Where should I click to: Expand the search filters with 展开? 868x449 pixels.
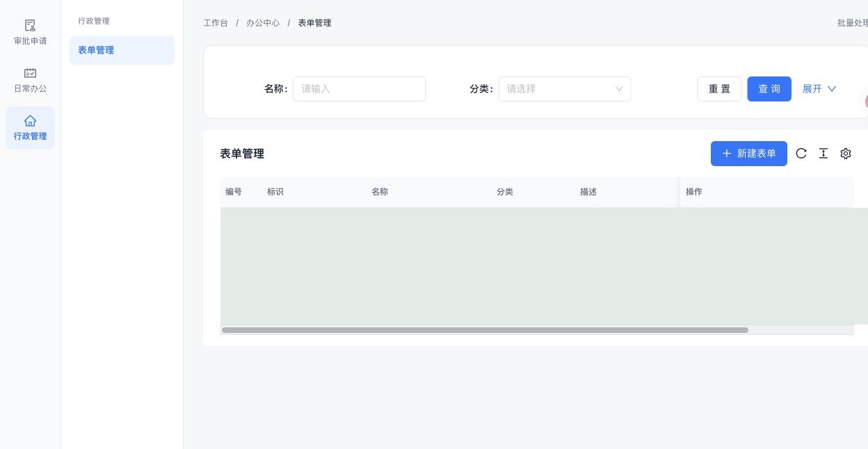pos(819,89)
